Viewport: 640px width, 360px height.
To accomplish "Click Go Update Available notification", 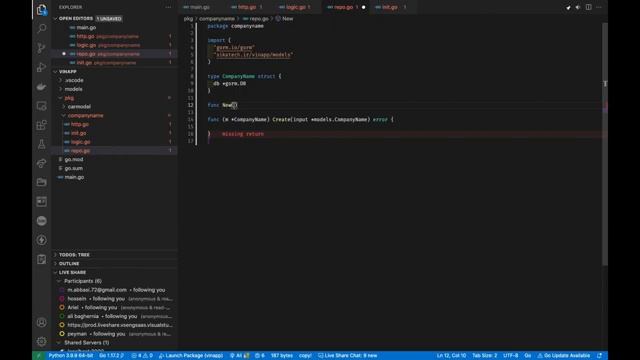I will pyautogui.click(x=564, y=356).
